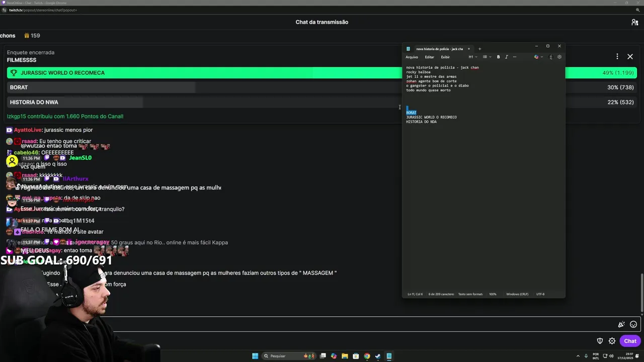This screenshot has width=644, height=362.
Task: Open the poll options three-dot menu
Action: pyautogui.click(x=617, y=57)
